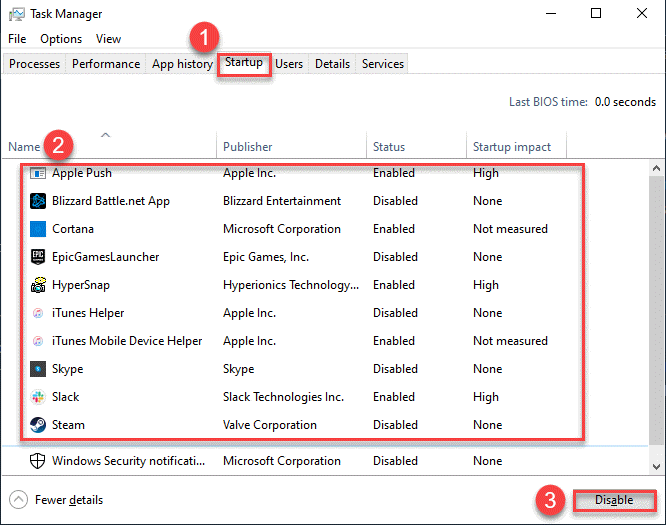
Task: Select the EpicGamesLauncher icon
Action: pos(38,257)
